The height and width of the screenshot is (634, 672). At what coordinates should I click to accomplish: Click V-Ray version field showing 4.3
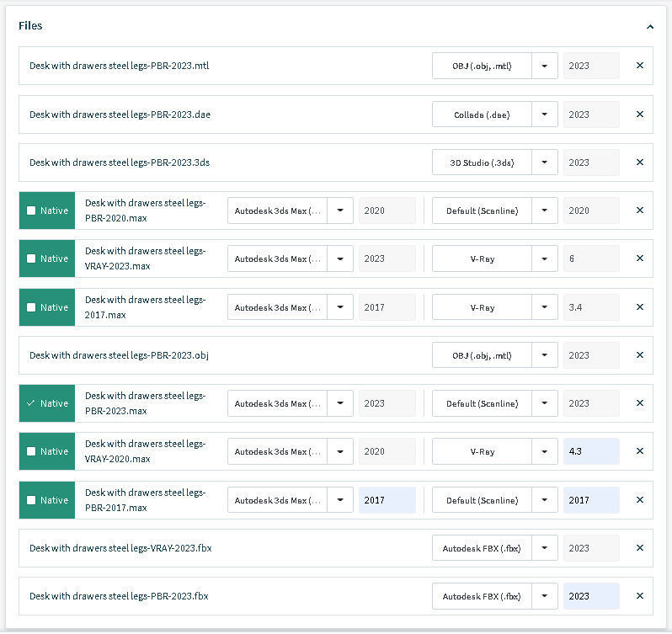pos(591,451)
